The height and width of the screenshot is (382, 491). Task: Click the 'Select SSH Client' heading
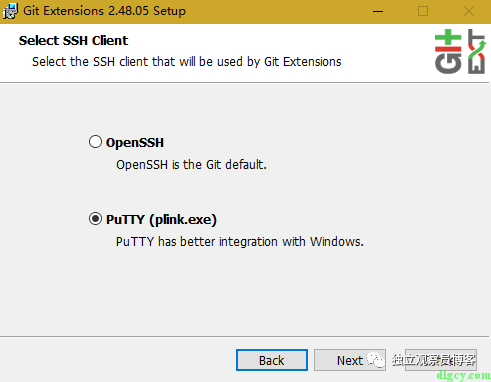click(x=73, y=41)
